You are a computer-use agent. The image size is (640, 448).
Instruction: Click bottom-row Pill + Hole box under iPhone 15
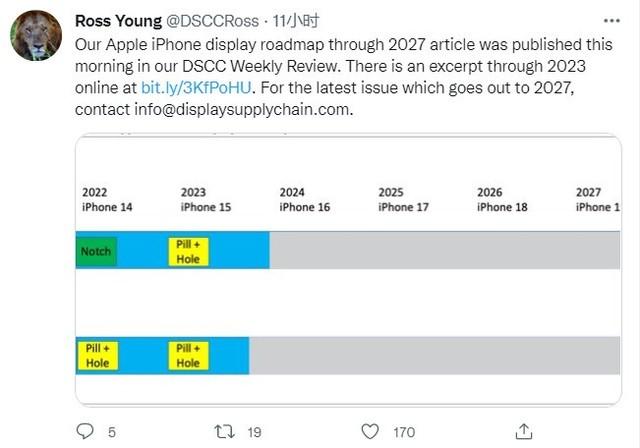pos(188,356)
